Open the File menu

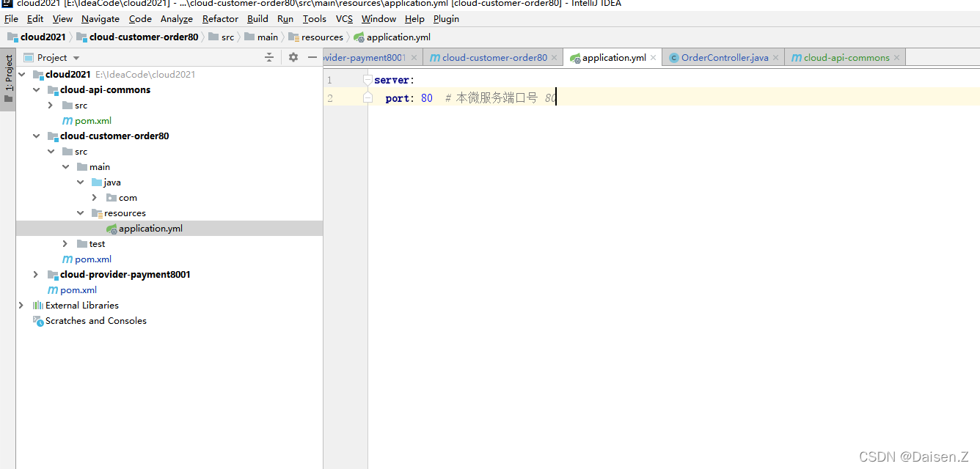pyautogui.click(x=11, y=19)
